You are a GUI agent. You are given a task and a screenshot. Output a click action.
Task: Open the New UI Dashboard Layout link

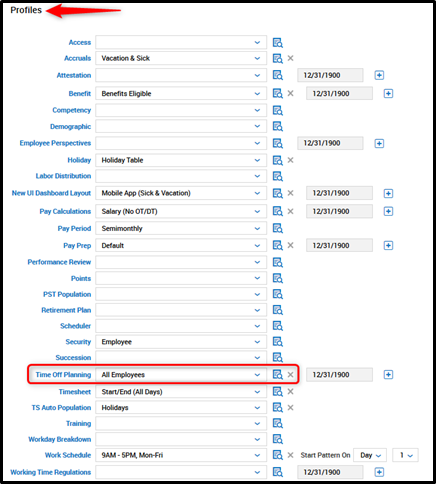tap(51, 193)
